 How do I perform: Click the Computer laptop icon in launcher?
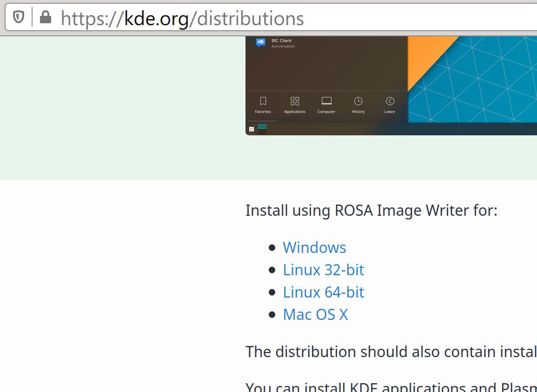point(326,101)
